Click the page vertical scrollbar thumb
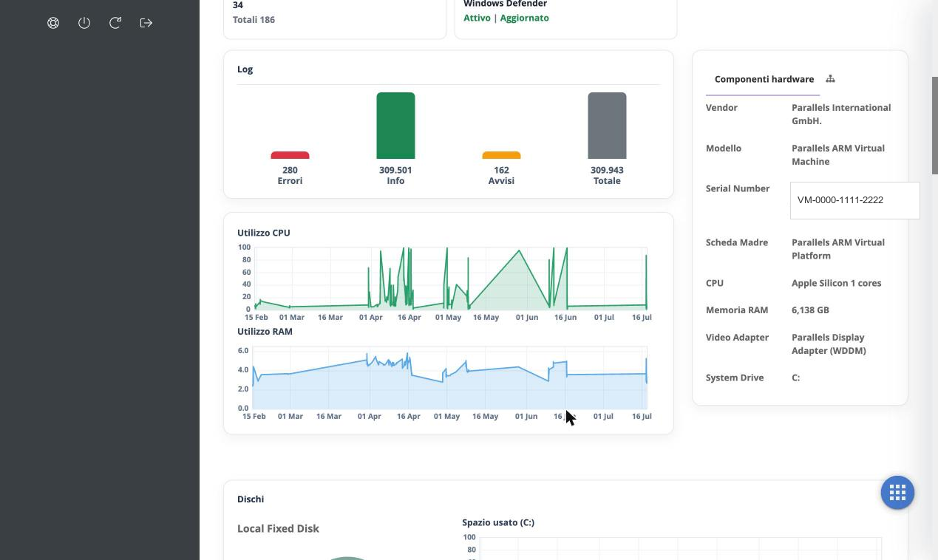 coord(934,126)
